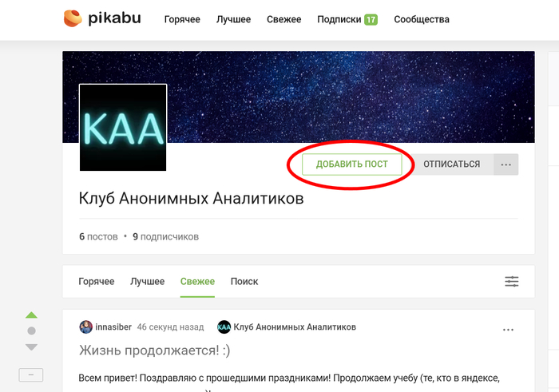Image resolution: width=559 pixels, height=392 pixels.
Task: Click the Отписаться button
Action: point(451,164)
